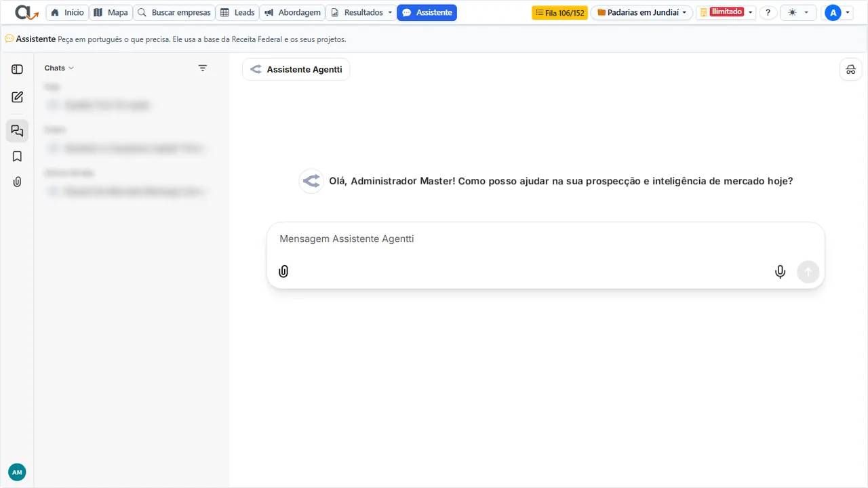Viewport: 868px width, 488px height.
Task: Select the Assistente tab
Action: [427, 13]
